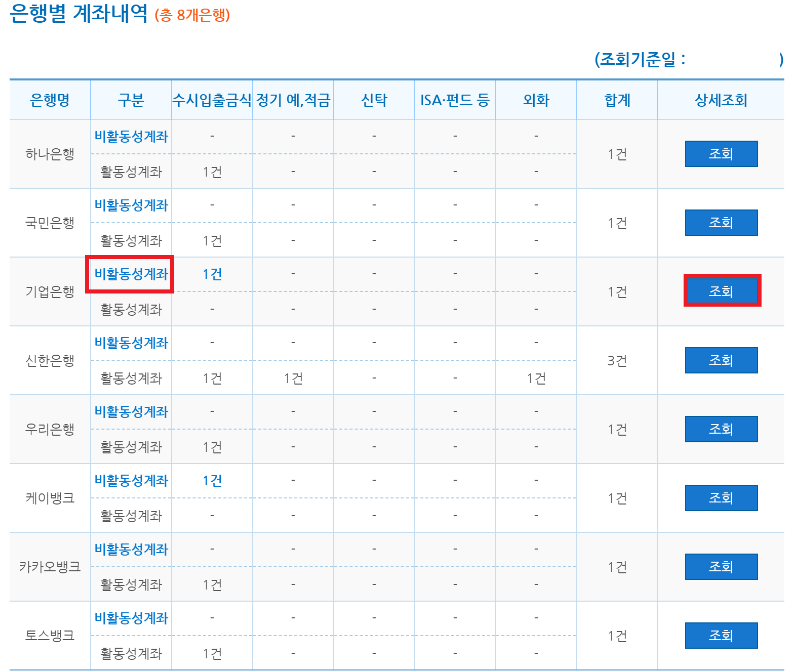This screenshot has height=672, width=796.
Task: Click 활동성계좌 label in 하나은행 row
Action: (131, 172)
